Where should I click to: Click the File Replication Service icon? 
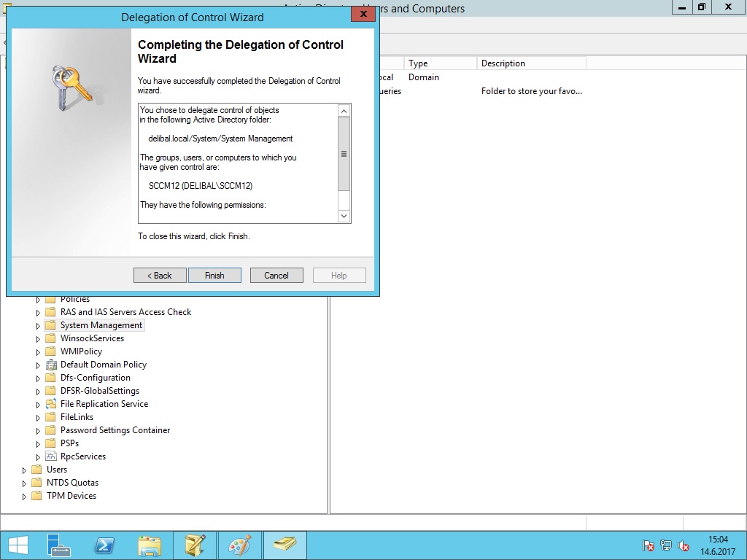coord(50,404)
